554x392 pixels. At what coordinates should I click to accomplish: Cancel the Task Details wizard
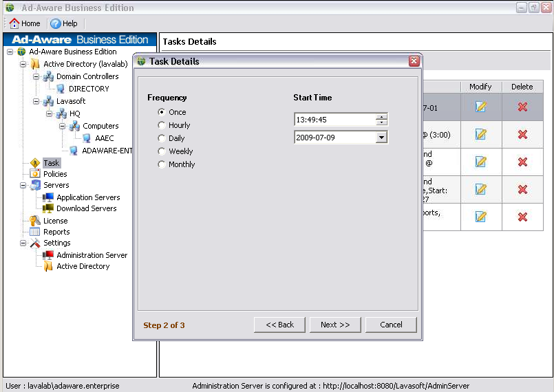pos(391,325)
